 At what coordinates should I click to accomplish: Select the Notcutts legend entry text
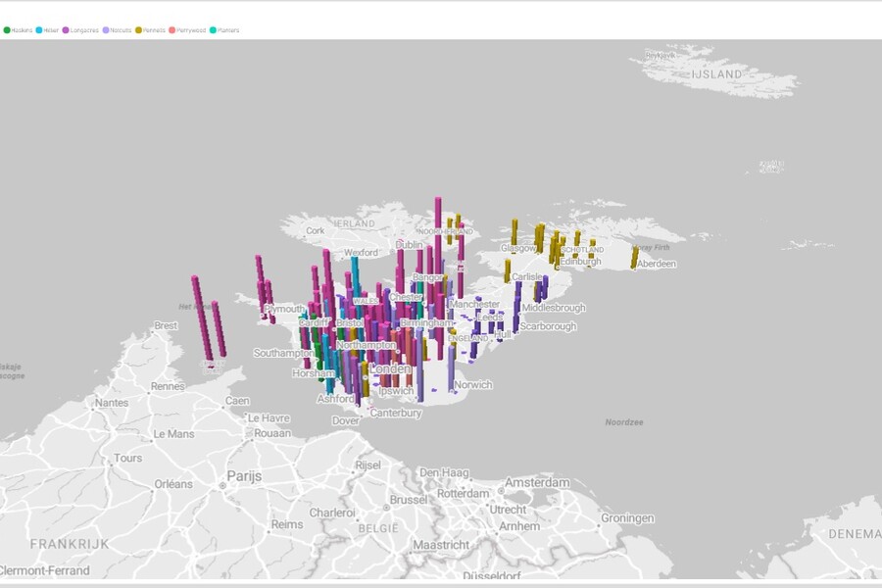122,30
